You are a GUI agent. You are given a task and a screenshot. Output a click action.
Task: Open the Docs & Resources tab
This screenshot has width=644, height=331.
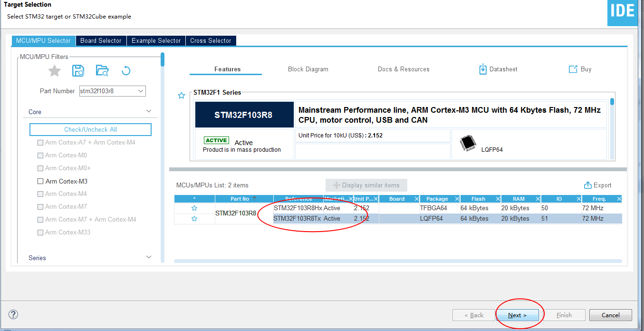404,69
